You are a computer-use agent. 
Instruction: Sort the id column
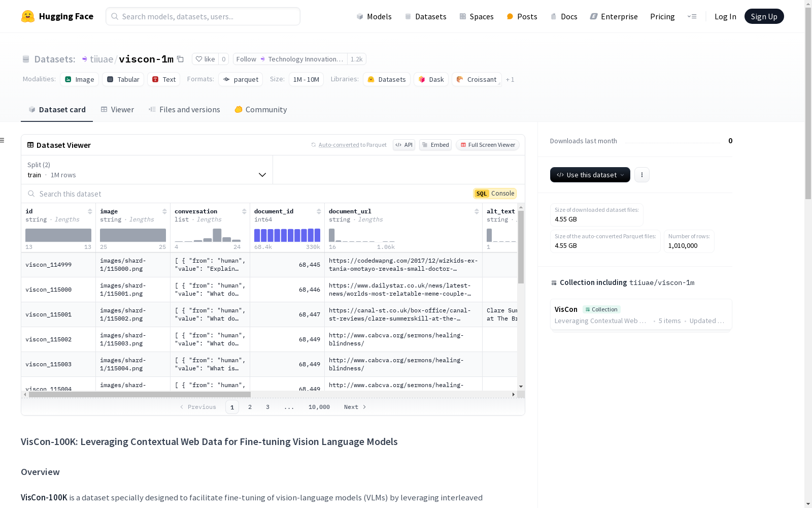[x=90, y=211]
